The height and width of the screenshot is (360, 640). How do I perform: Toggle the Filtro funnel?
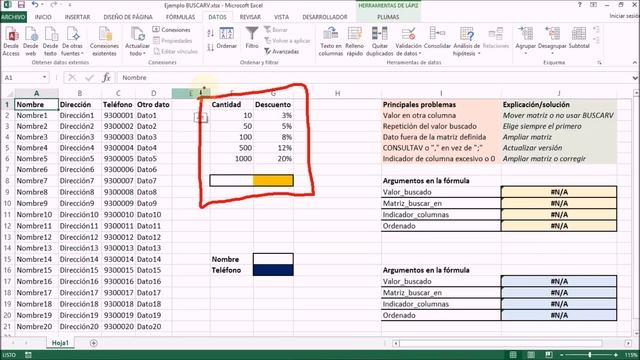pos(252,38)
